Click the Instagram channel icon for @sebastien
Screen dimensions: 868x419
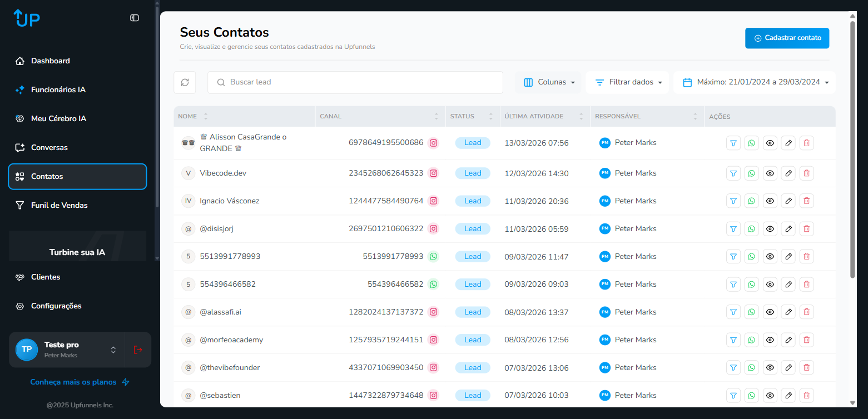coord(433,395)
